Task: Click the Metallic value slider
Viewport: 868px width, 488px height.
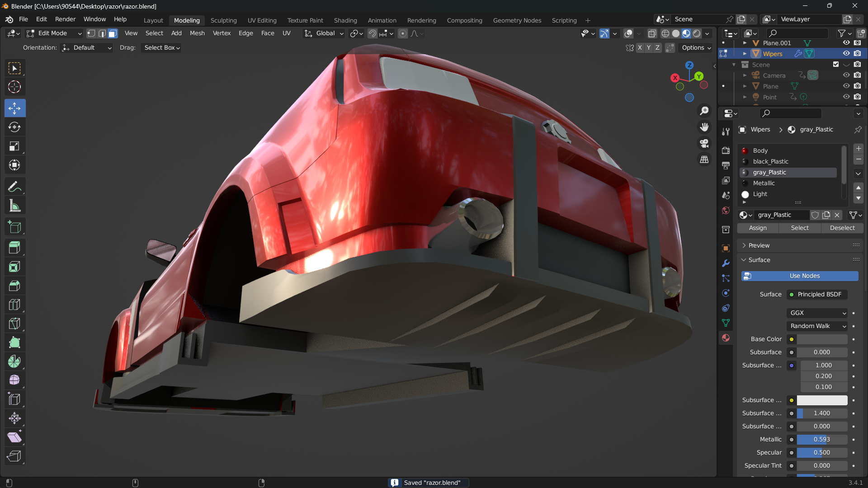Action: point(821,439)
